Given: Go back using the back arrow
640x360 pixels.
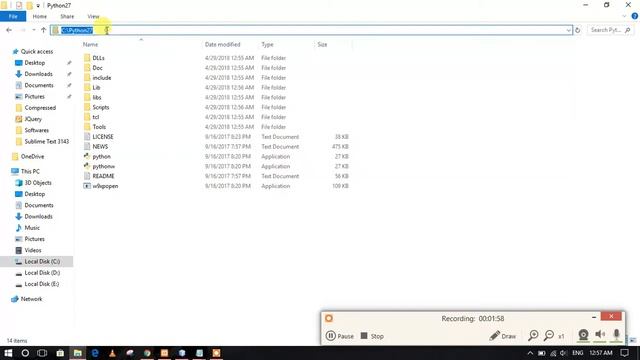Looking at the screenshot, I should [x=9, y=30].
